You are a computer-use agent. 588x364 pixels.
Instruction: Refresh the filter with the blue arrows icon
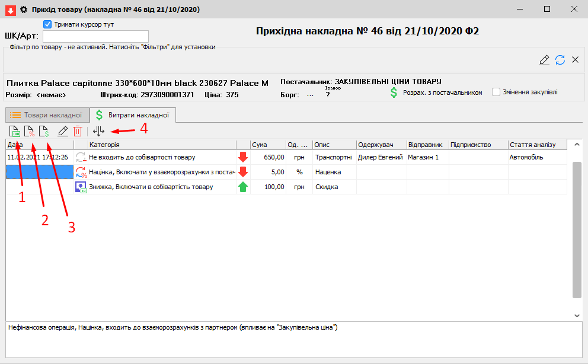tap(560, 60)
